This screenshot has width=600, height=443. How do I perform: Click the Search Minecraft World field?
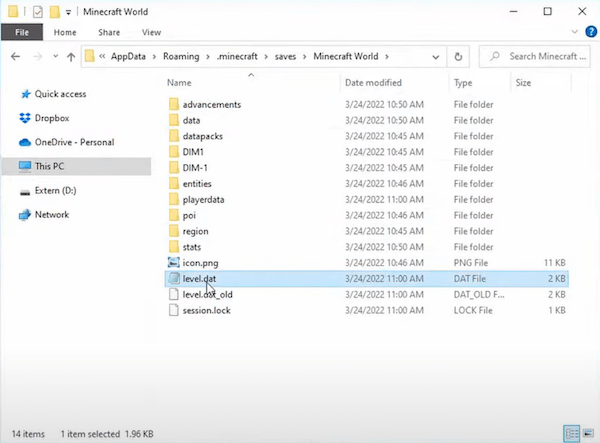(534, 57)
